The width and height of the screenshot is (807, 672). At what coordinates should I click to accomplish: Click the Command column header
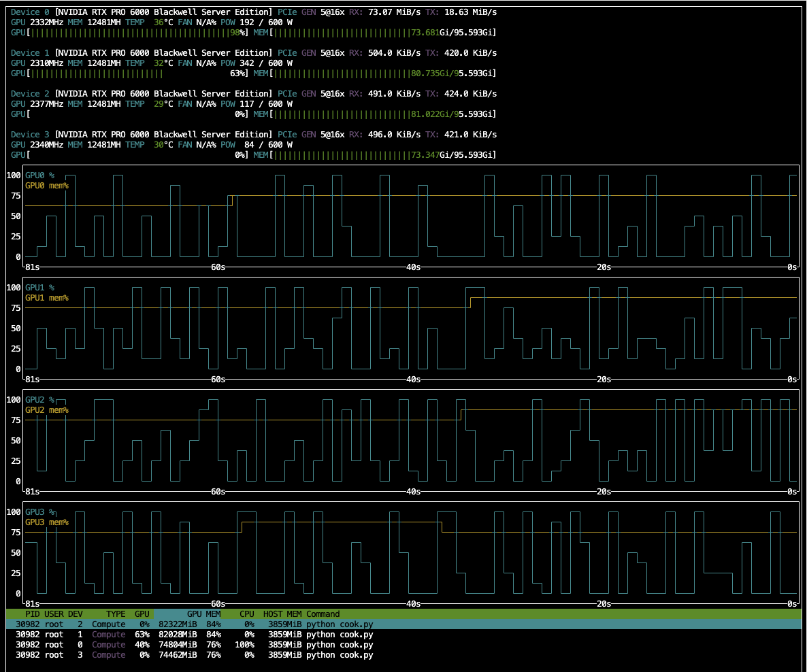(323, 614)
